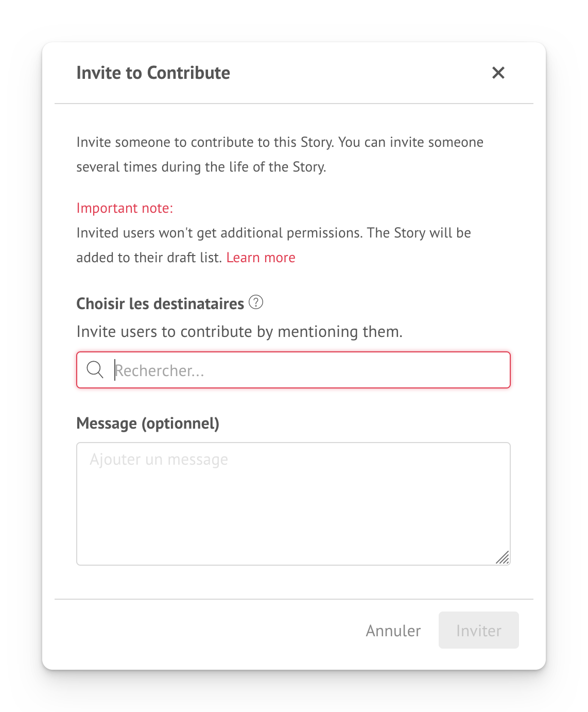Click the 'Invited users won't get' sentence
This screenshot has height=712, width=588.
273,233
